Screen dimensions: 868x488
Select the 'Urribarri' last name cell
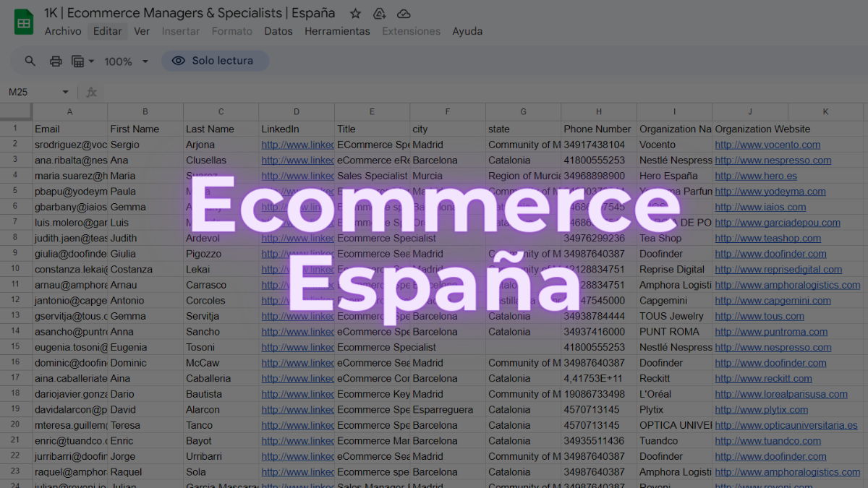pos(221,456)
